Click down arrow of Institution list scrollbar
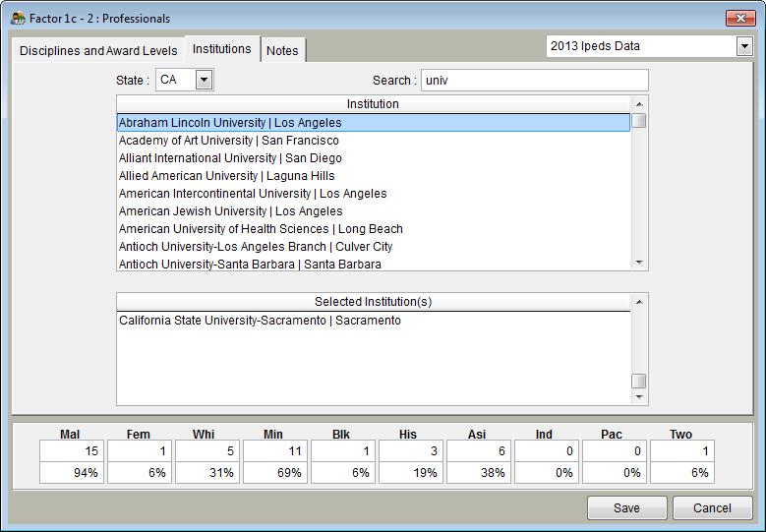Image resolution: width=766 pixels, height=532 pixels. click(x=639, y=263)
